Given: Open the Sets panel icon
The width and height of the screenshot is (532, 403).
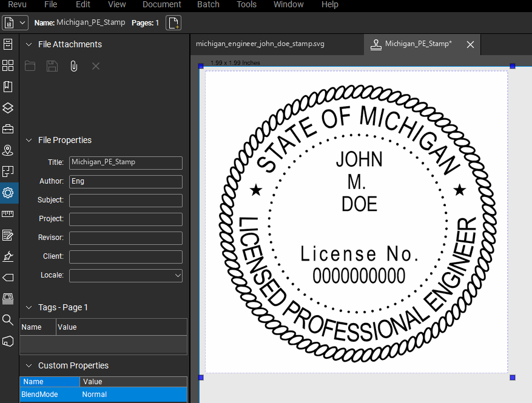Looking at the screenshot, I should 8,299.
